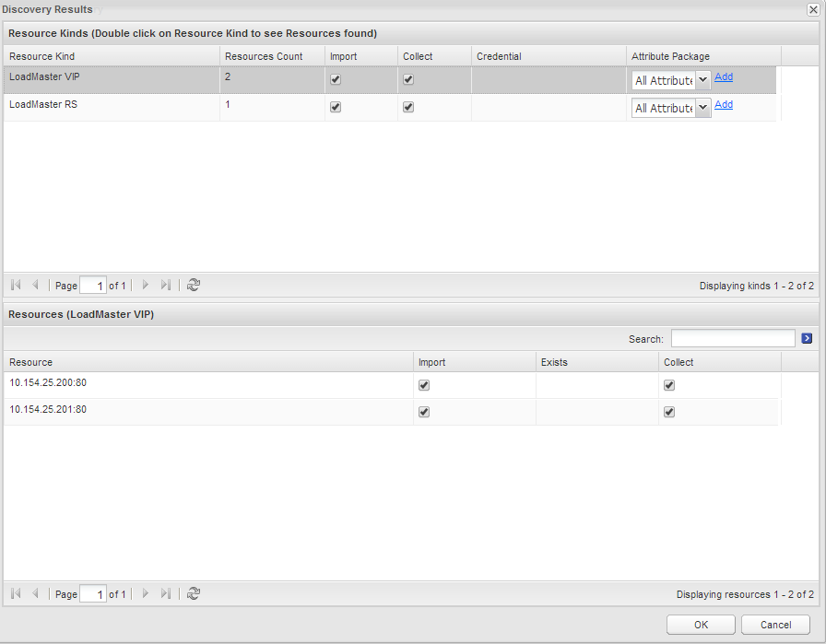Click the Resource Kinds page number field
Image resolution: width=826 pixels, height=644 pixels.
(x=93, y=286)
